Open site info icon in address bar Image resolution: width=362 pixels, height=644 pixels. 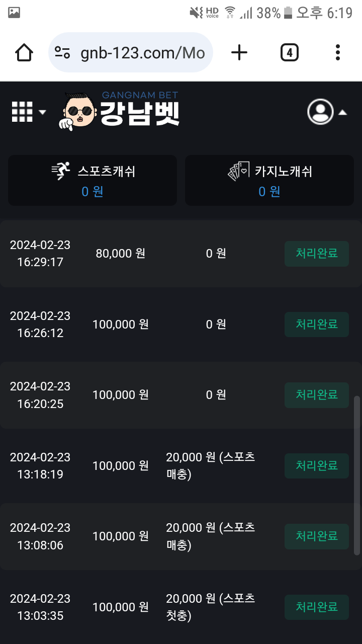(x=62, y=52)
